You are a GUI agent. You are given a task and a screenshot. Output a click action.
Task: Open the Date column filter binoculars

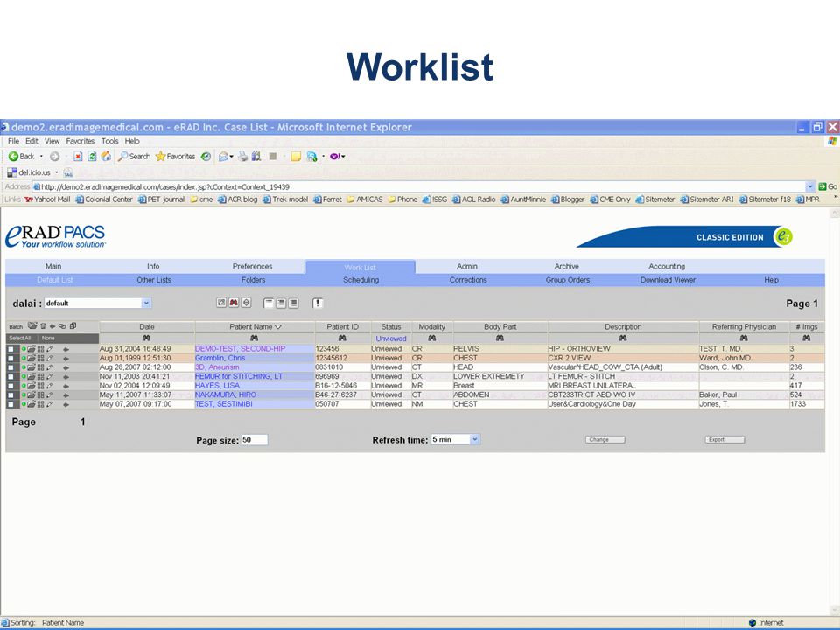(146, 338)
